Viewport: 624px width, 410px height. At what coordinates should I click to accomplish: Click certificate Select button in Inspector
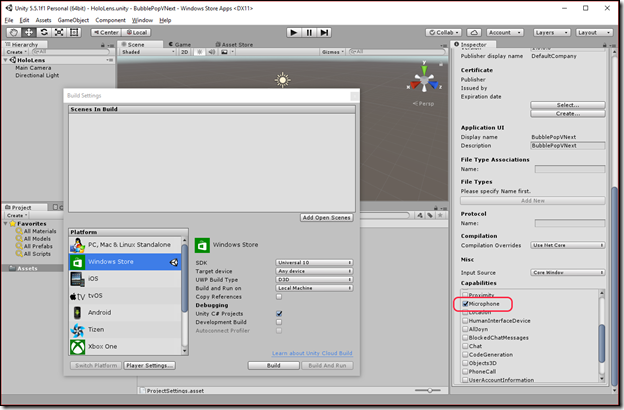[567, 105]
